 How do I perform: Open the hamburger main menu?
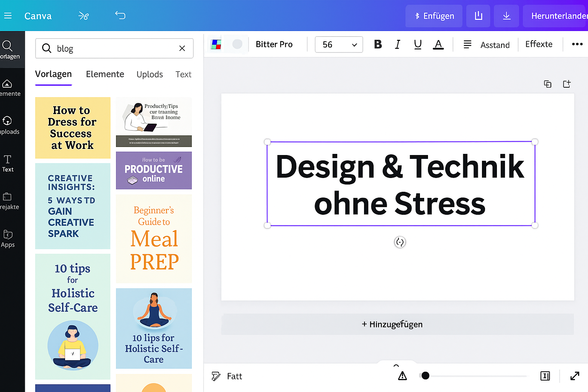tap(8, 16)
